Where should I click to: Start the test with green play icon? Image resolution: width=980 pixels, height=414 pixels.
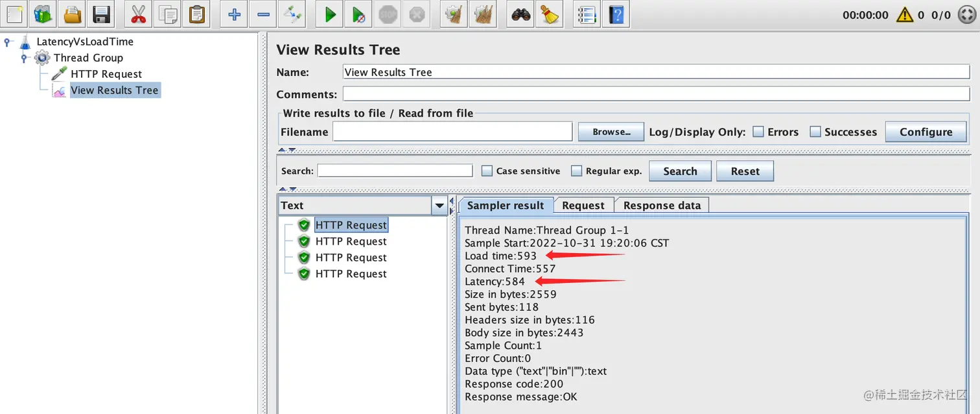tap(330, 14)
